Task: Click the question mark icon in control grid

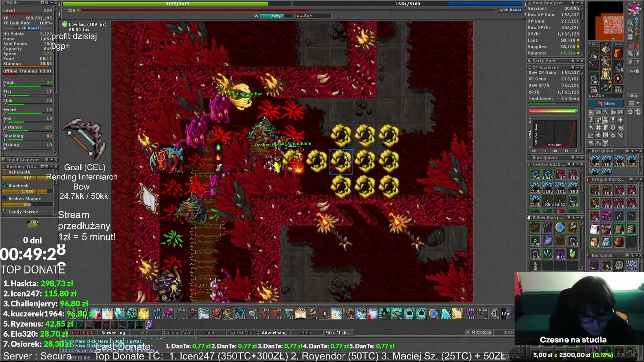Action: (x=591, y=119)
